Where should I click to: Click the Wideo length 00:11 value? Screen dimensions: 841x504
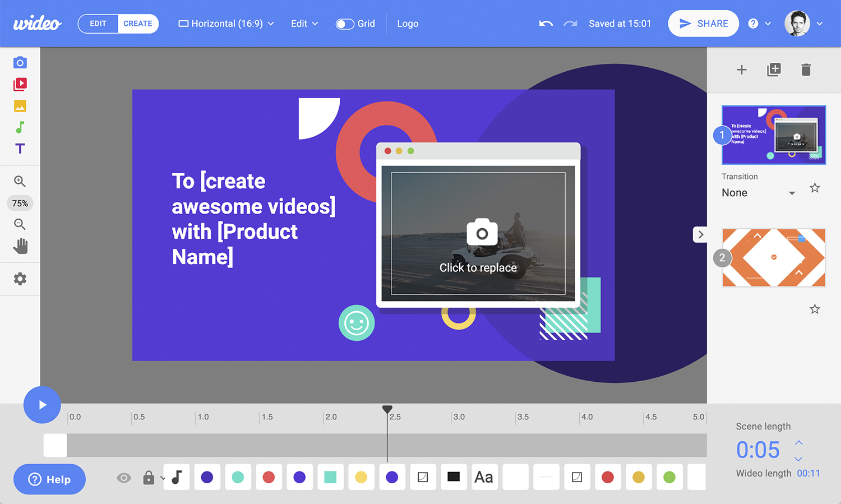tap(808, 473)
